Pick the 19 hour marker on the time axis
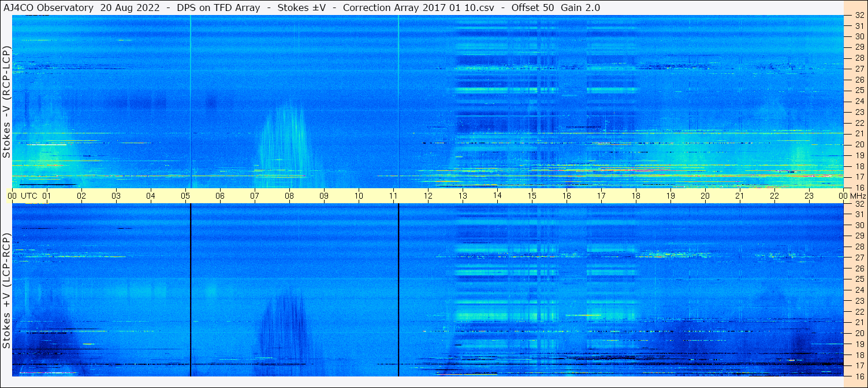 pyautogui.click(x=670, y=196)
